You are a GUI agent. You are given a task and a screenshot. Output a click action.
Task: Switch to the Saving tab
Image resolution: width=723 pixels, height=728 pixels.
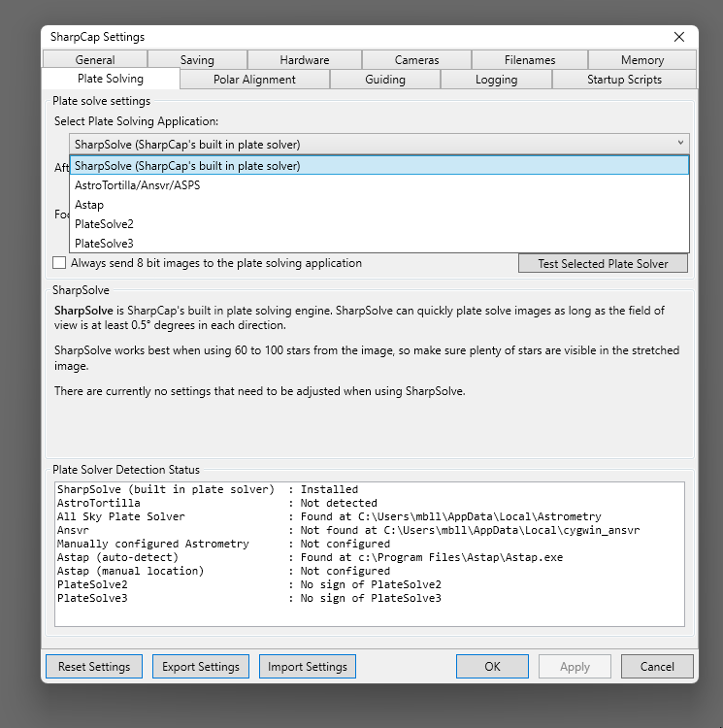coord(197,60)
